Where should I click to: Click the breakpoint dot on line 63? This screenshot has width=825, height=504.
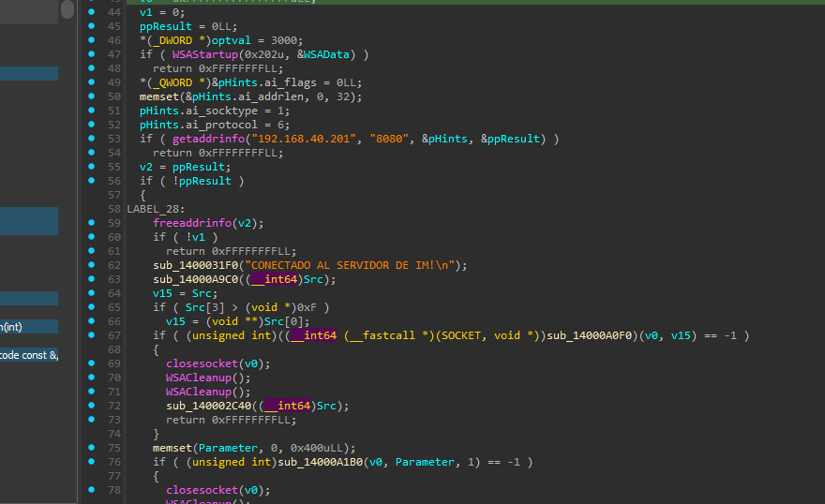(92, 278)
